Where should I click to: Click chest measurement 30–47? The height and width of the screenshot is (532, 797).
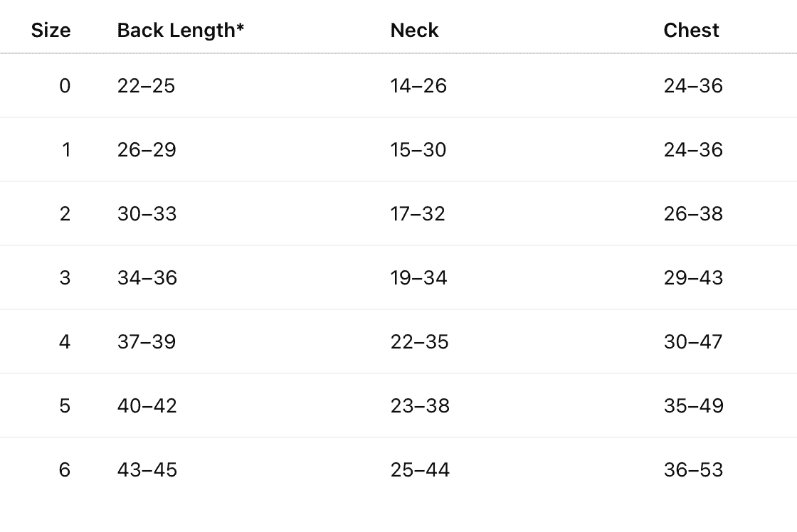[692, 342]
